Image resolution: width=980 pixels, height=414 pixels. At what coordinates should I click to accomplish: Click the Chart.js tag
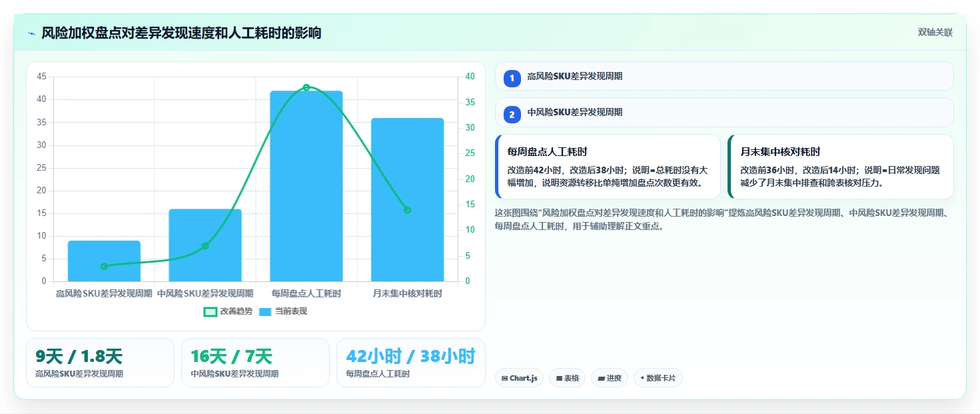519,378
